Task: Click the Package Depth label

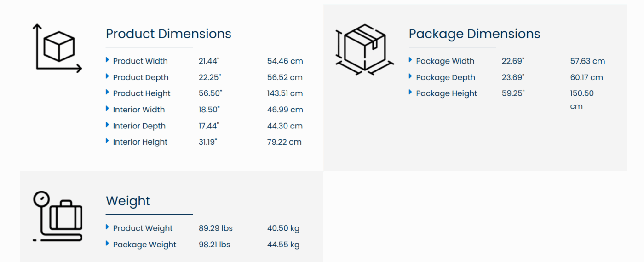Action: coord(445,77)
